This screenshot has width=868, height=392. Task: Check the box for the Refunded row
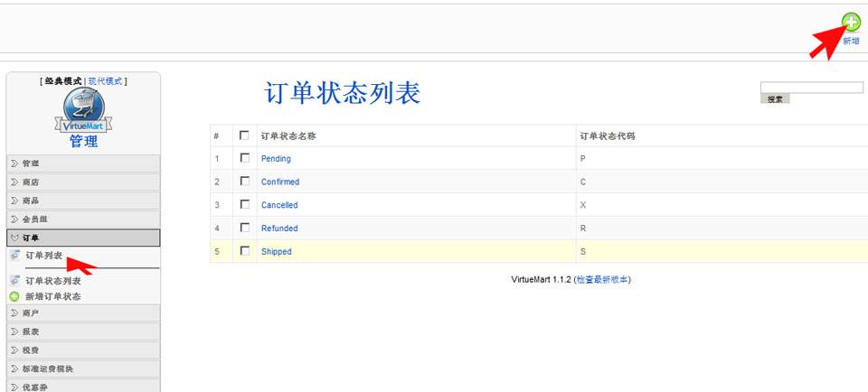(x=244, y=228)
